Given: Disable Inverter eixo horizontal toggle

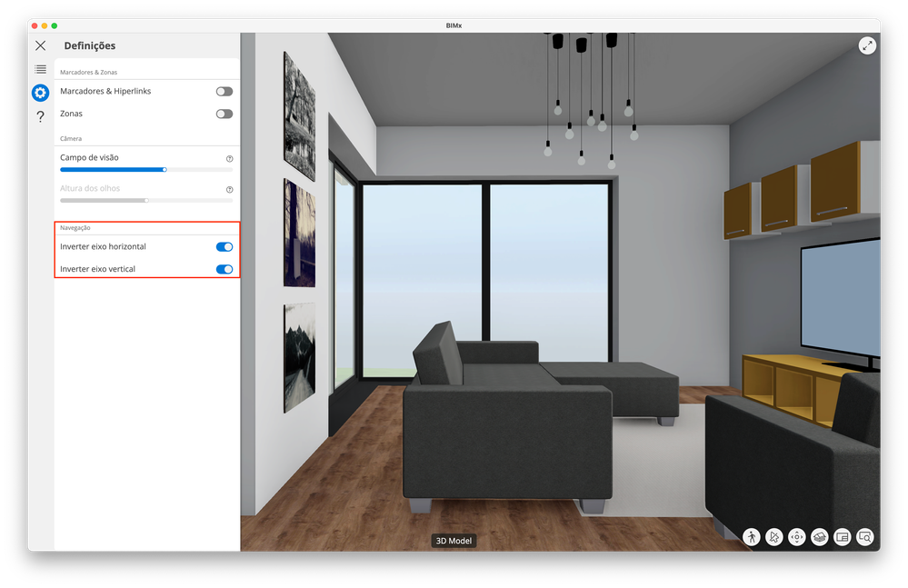Looking at the screenshot, I should click(x=225, y=246).
